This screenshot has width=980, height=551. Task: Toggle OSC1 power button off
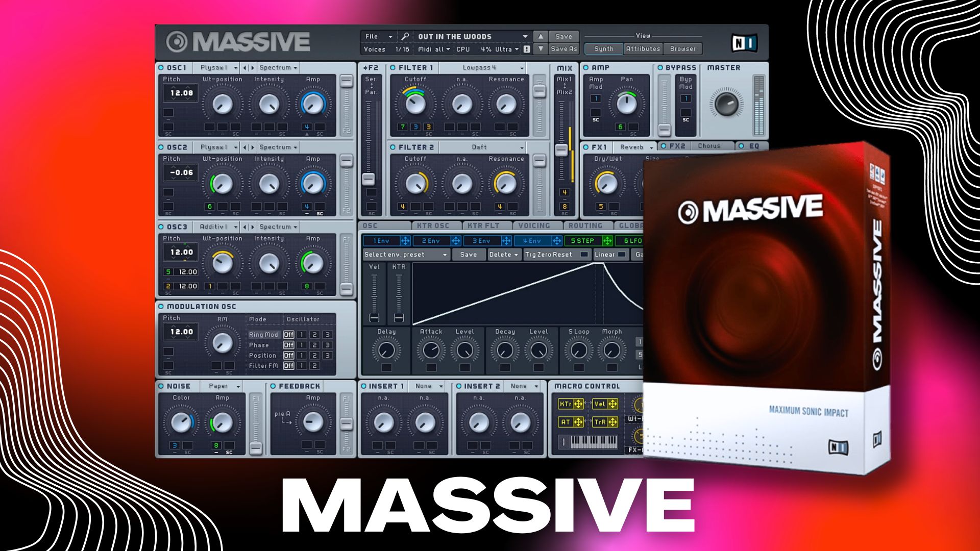pyautogui.click(x=161, y=68)
